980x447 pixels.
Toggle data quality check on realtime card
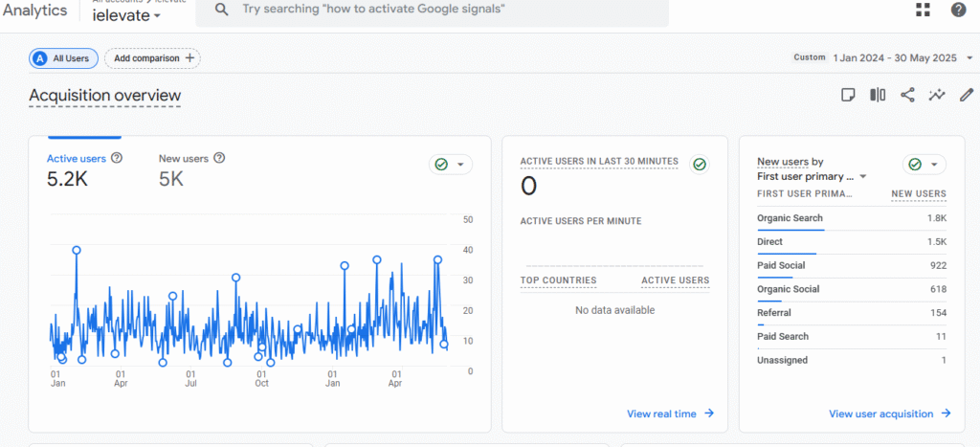(x=700, y=165)
